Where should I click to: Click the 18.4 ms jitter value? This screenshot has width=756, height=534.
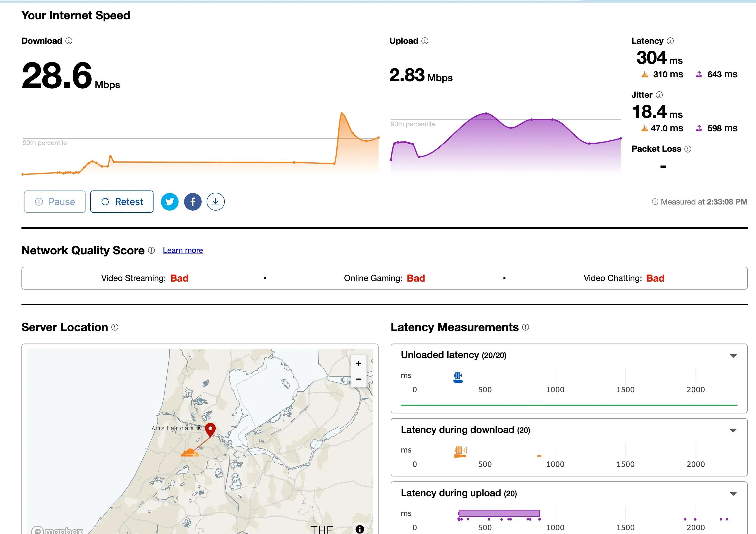tap(657, 112)
